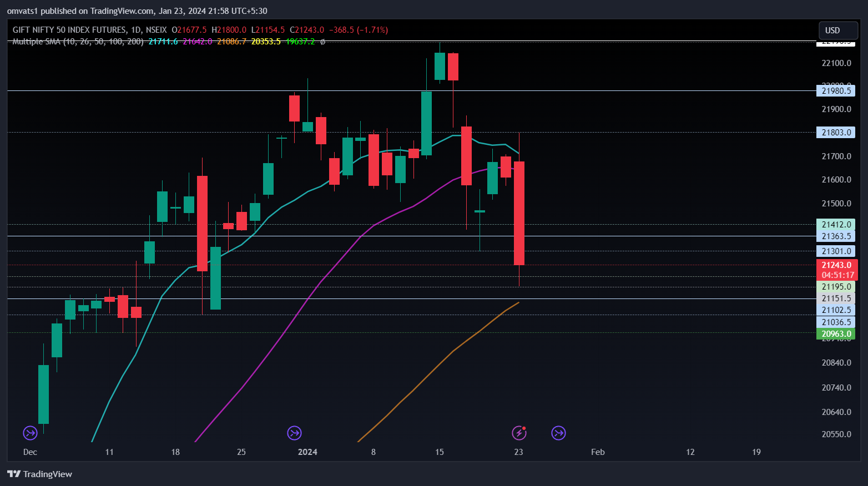Select the 21412.0 price level label

(836, 225)
